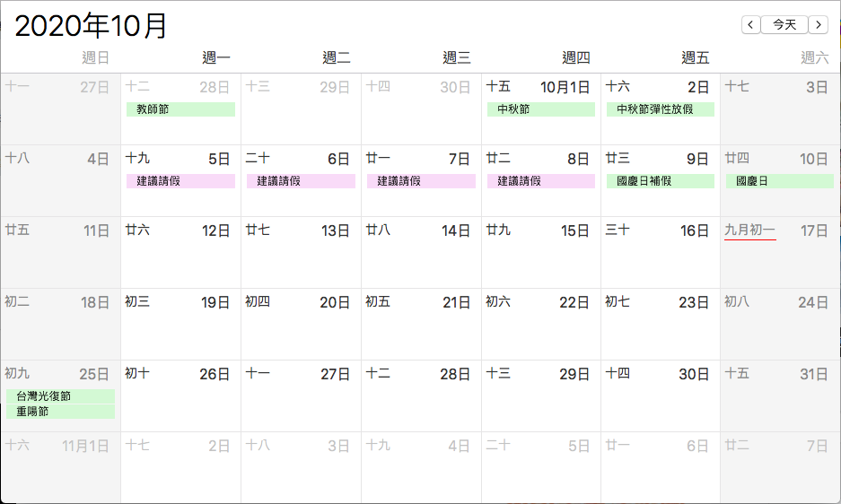The height and width of the screenshot is (504, 841).
Task: Open the 教師節 event on the 28th
Action: coord(180,109)
